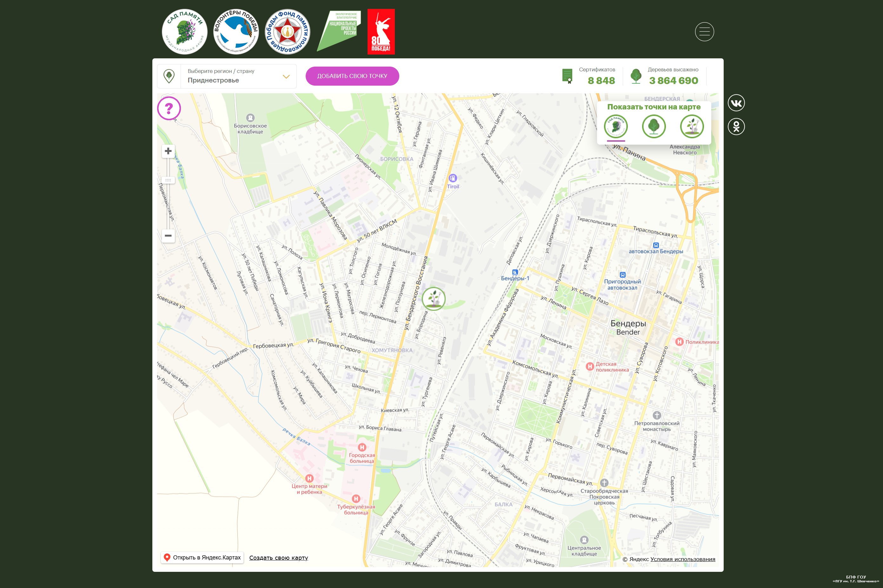This screenshot has height=588, width=883.
Task: Click Показать точки на карте heading
Action: pyautogui.click(x=654, y=107)
